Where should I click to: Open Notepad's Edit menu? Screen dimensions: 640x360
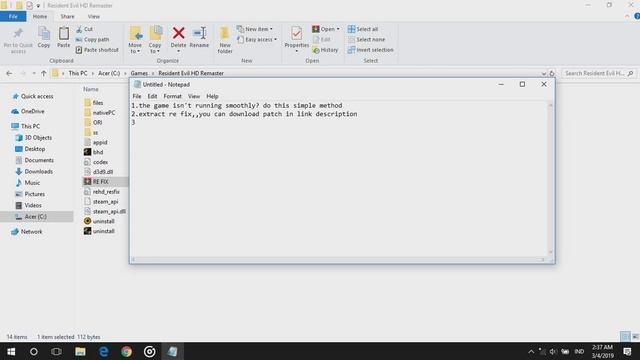[152, 96]
